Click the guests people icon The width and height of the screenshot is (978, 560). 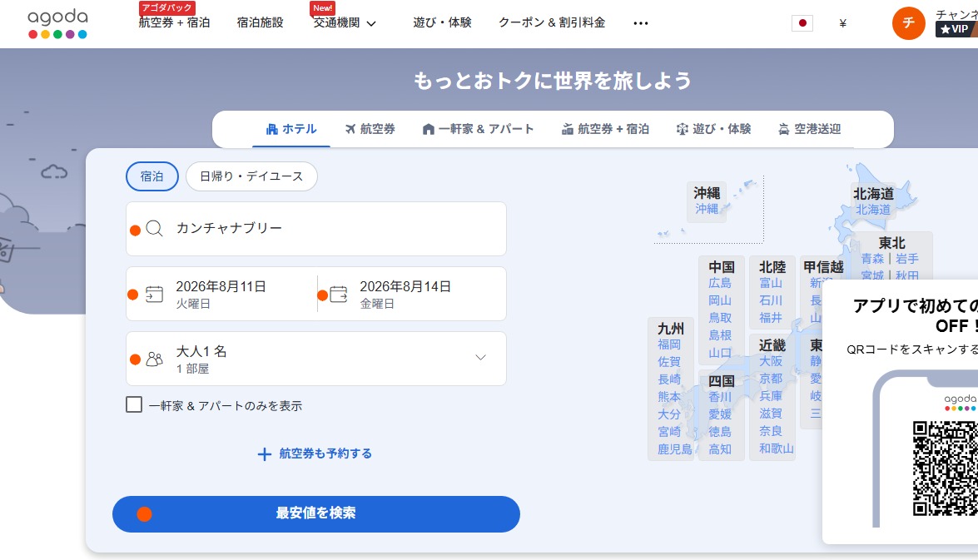tap(154, 359)
